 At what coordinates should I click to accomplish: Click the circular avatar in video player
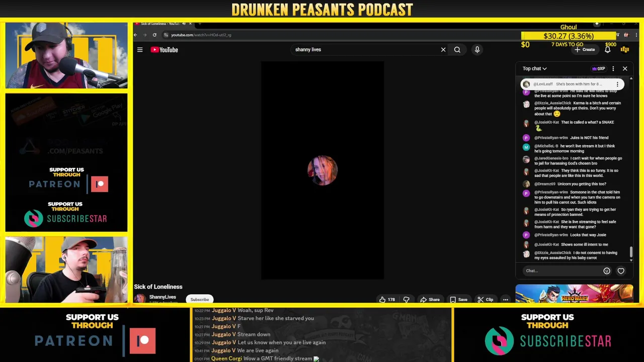(323, 170)
